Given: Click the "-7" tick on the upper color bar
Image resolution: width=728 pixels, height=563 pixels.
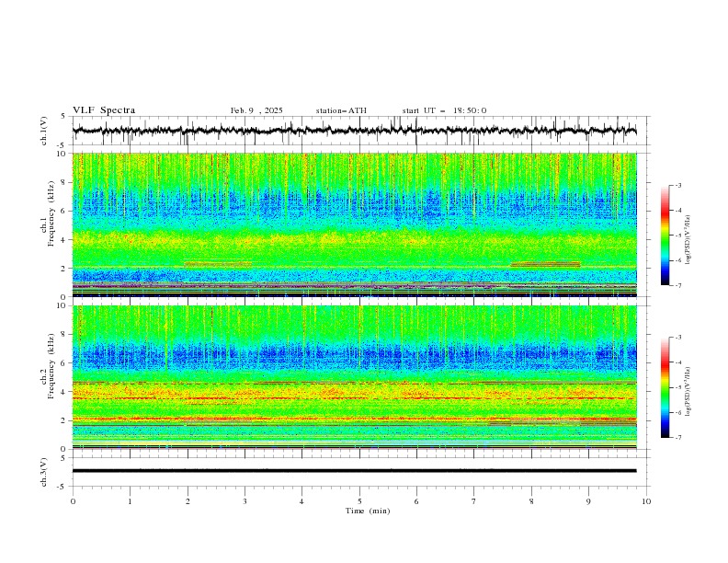Looking at the screenshot, I should [x=677, y=285].
